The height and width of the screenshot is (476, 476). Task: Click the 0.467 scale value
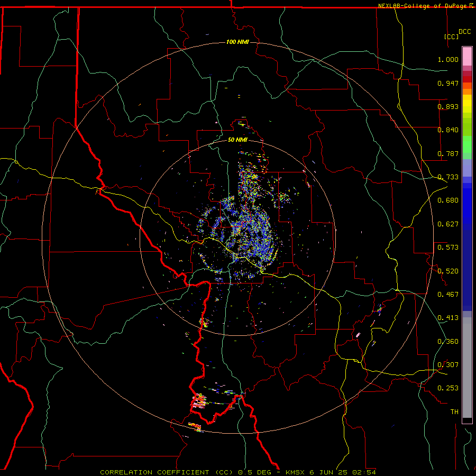point(448,295)
